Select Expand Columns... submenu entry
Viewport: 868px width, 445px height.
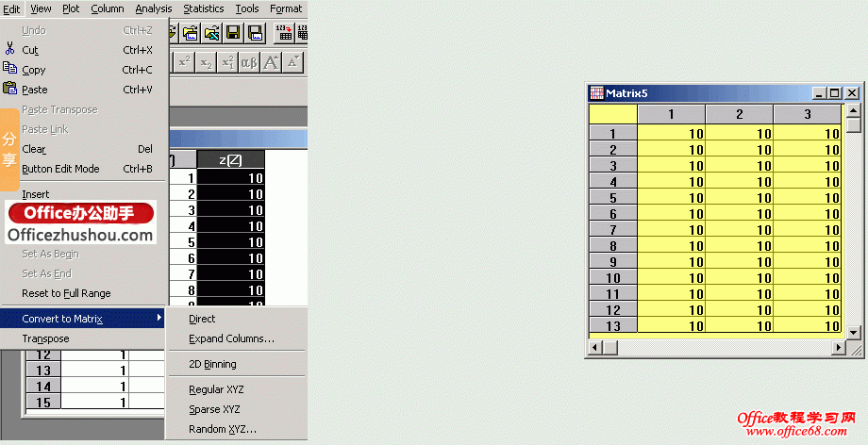click(x=237, y=338)
